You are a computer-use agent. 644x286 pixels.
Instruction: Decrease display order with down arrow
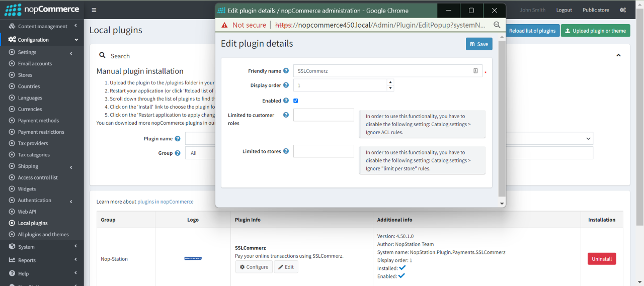coord(390,88)
